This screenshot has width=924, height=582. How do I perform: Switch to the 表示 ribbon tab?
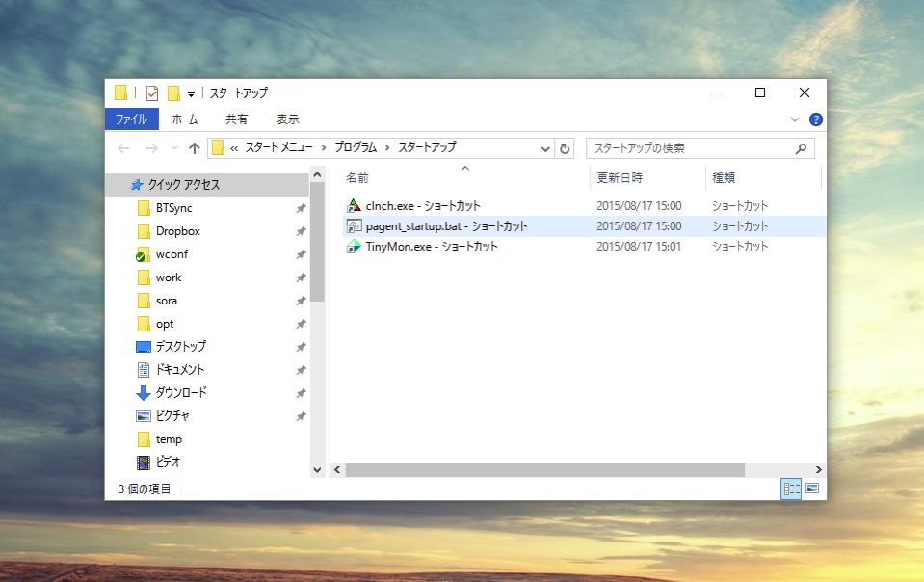(x=287, y=119)
